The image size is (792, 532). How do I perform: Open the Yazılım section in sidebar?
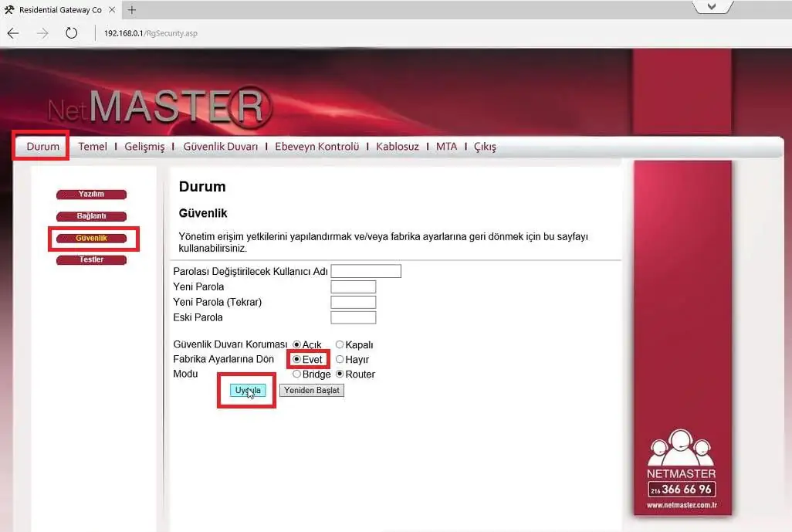[x=91, y=194]
